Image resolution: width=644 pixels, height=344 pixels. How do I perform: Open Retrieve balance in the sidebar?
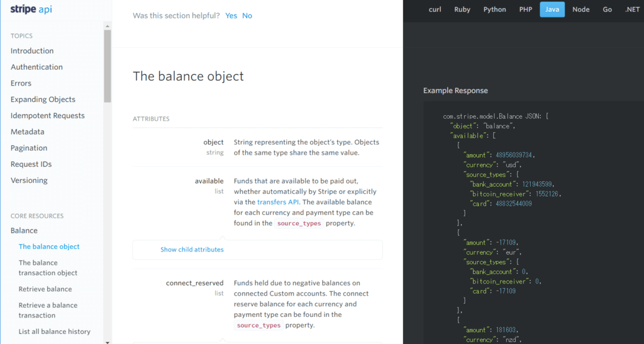tap(45, 289)
